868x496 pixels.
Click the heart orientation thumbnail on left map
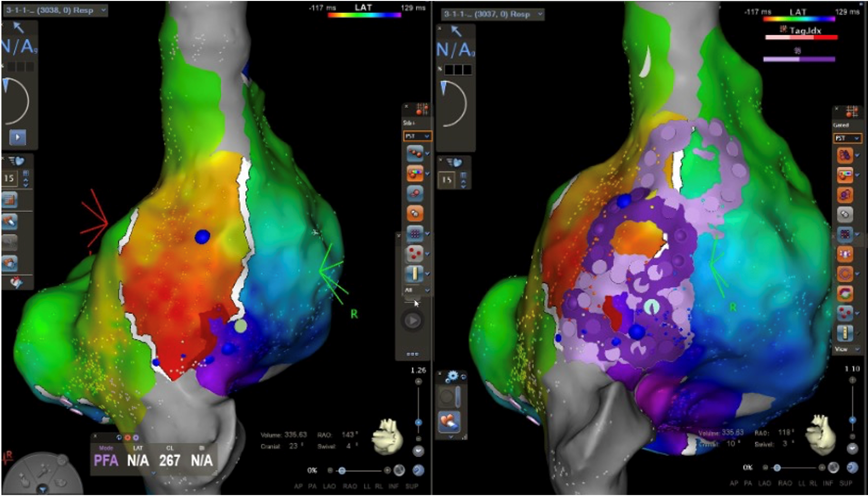tap(387, 436)
